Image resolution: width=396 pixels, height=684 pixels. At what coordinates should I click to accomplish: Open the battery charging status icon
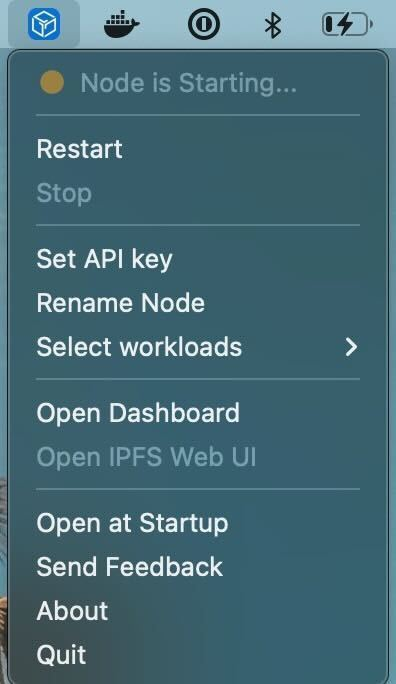(347, 24)
